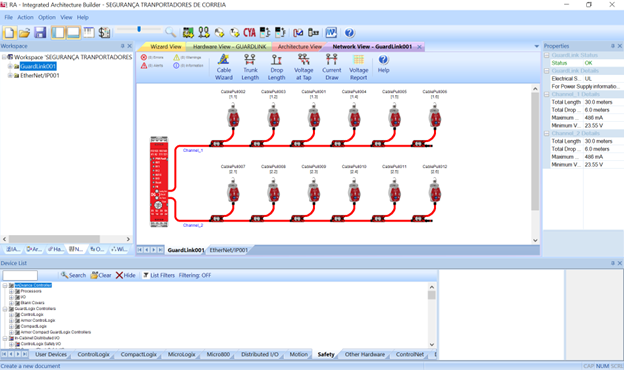624x370 pixels.
Task: Collapse GuardLogix Controllers node
Action: pos(5,309)
